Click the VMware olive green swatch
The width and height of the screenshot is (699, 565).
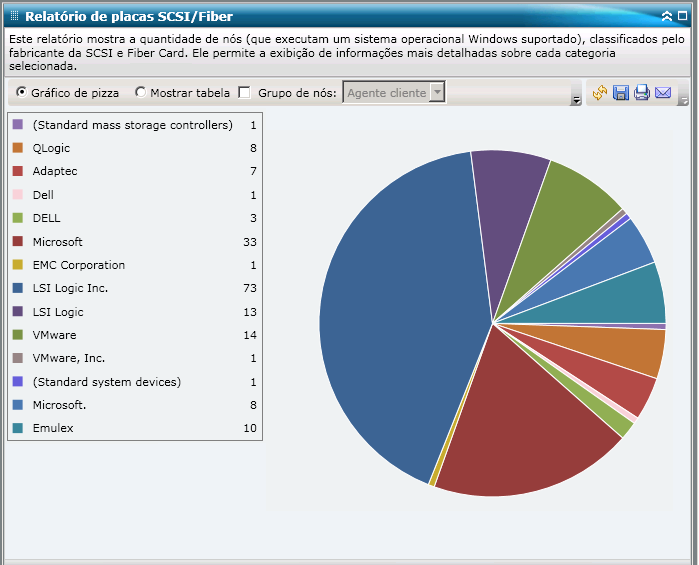click(x=17, y=334)
